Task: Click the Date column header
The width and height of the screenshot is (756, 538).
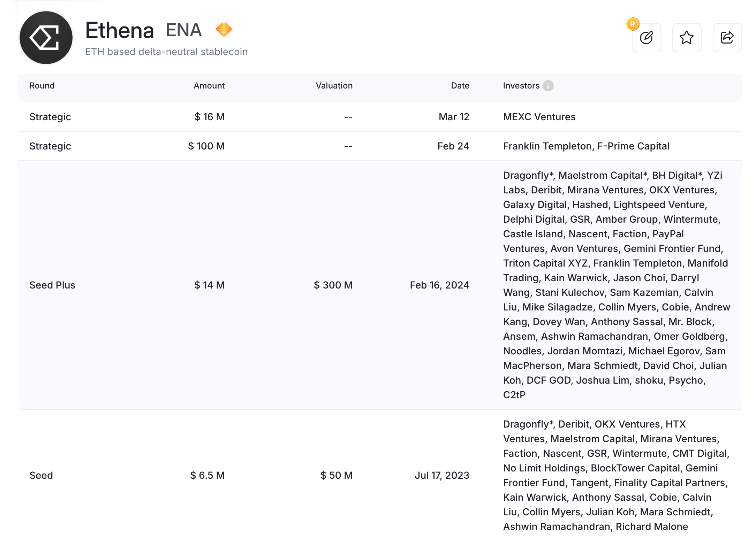Action: (x=460, y=86)
